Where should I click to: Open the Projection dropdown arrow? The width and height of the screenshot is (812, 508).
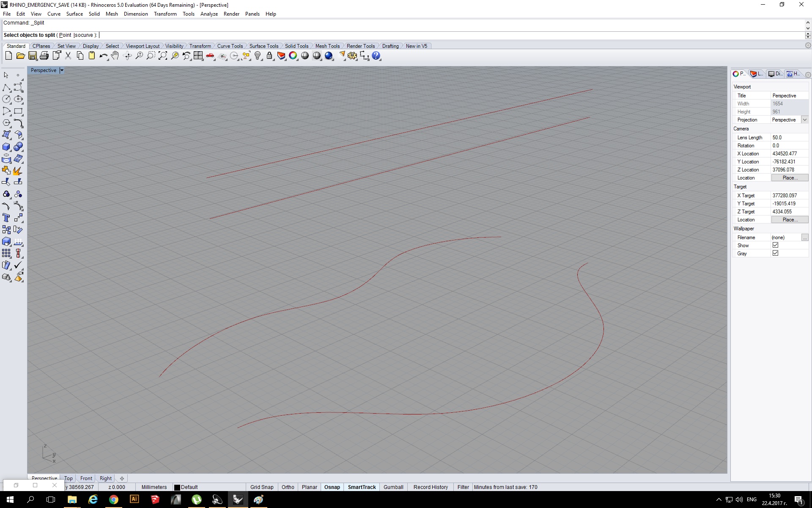tap(805, 120)
